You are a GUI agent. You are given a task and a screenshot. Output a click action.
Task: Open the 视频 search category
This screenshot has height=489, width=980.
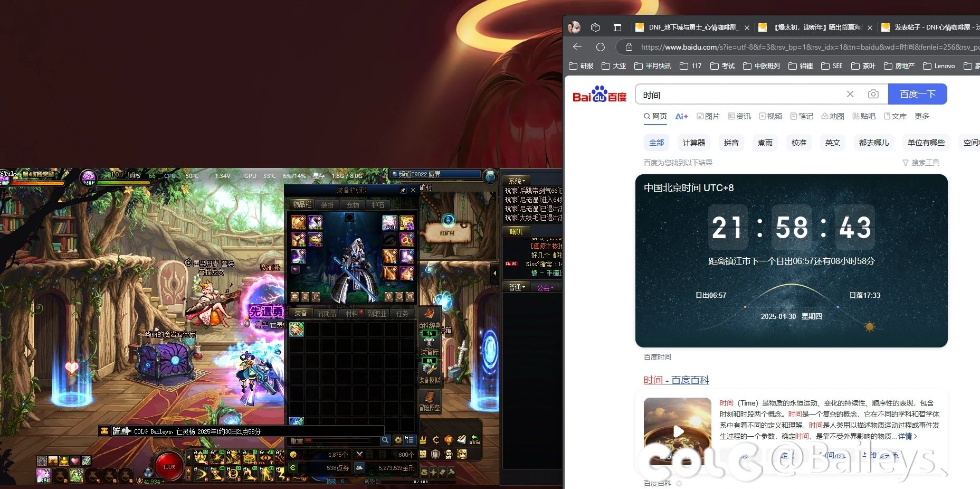(x=770, y=116)
